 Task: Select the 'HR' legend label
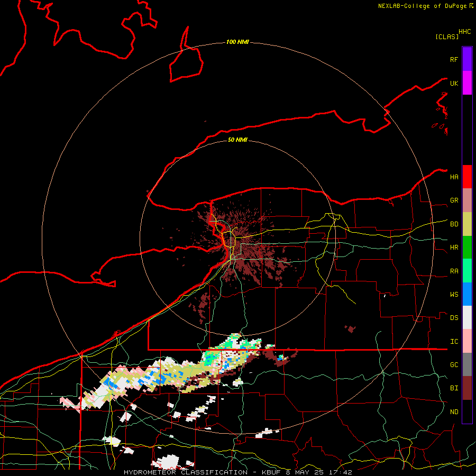pos(454,248)
